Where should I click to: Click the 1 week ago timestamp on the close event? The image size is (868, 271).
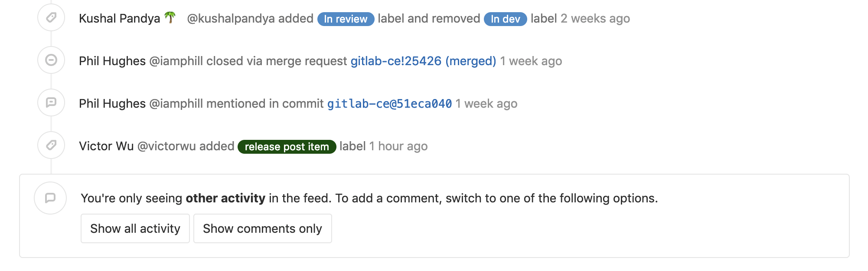point(531,61)
